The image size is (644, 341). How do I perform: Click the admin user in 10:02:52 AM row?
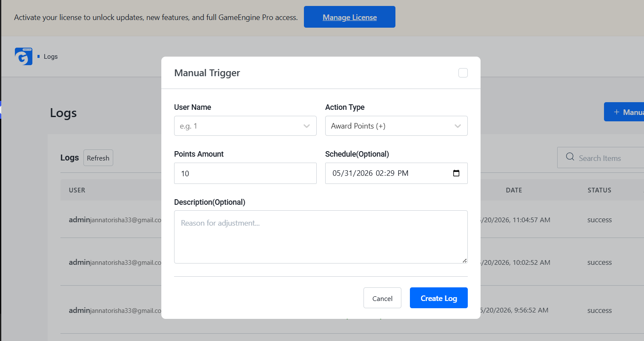[115, 263]
